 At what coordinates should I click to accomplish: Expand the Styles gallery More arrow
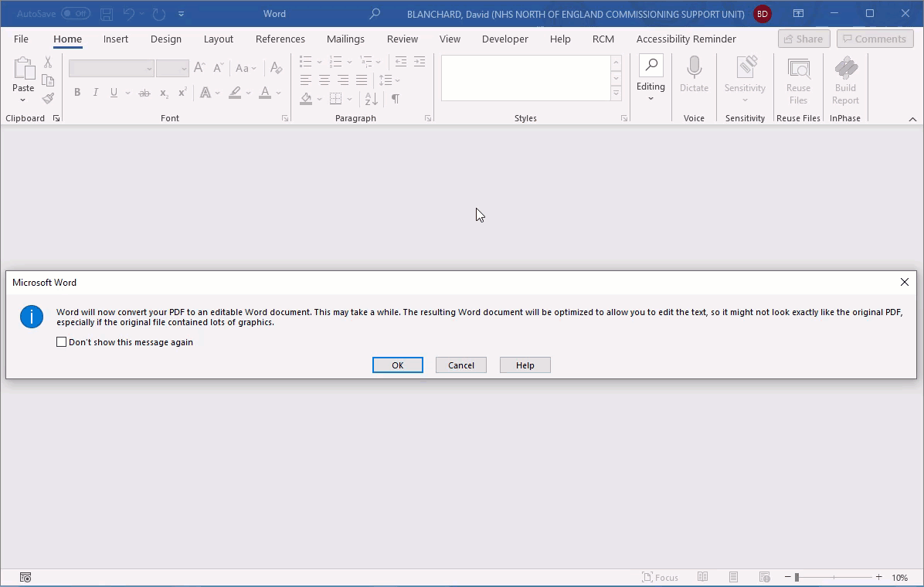tap(617, 93)
